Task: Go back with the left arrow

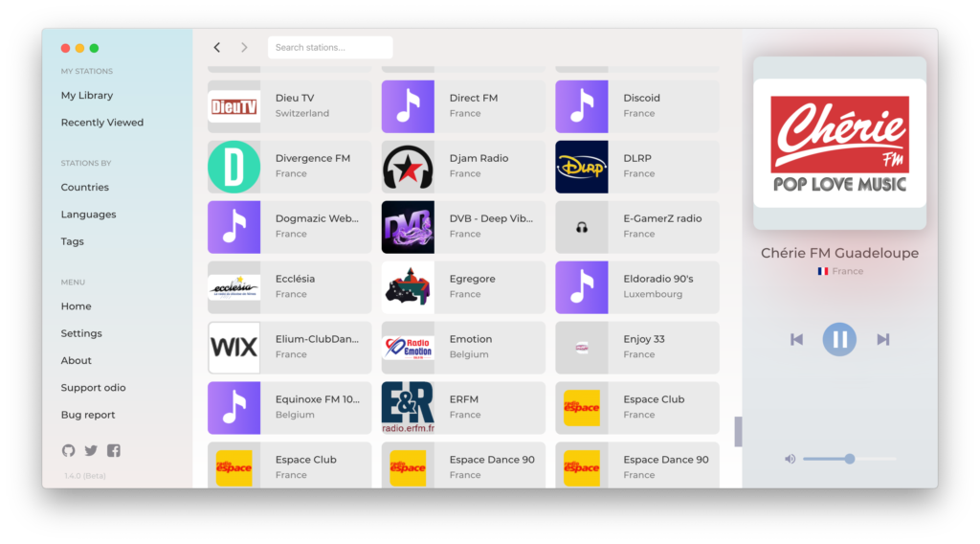Action: pos(217,48)
